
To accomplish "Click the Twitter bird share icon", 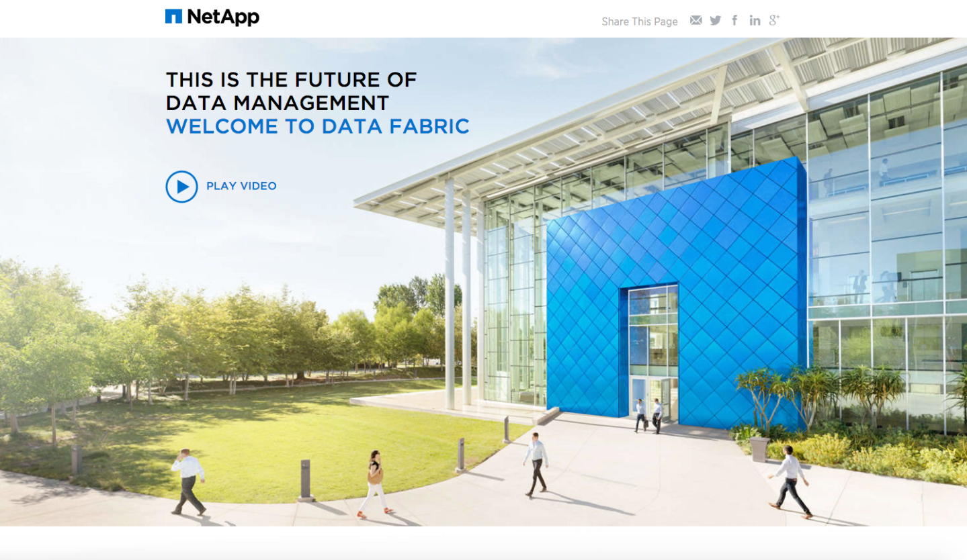I will coord(715,20).
